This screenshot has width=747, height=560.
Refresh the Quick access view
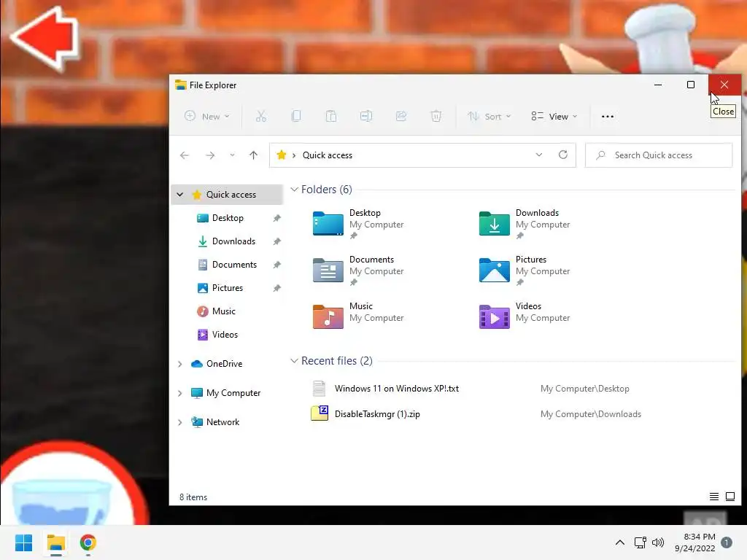coord(563,155)
